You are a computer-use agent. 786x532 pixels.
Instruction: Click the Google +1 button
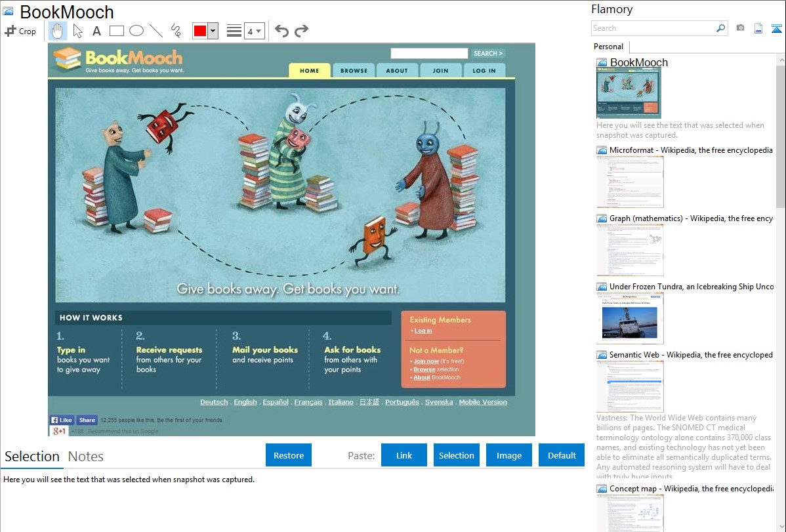point(59,431)
